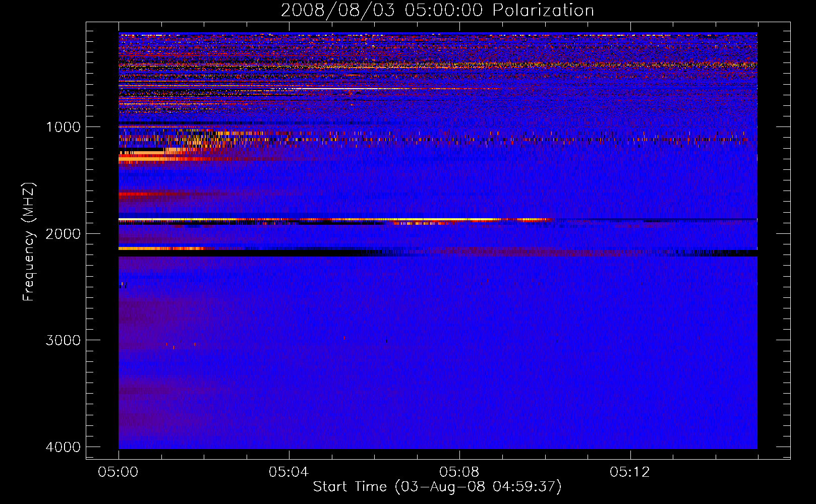Click the 05:12 time tick label

630,472
